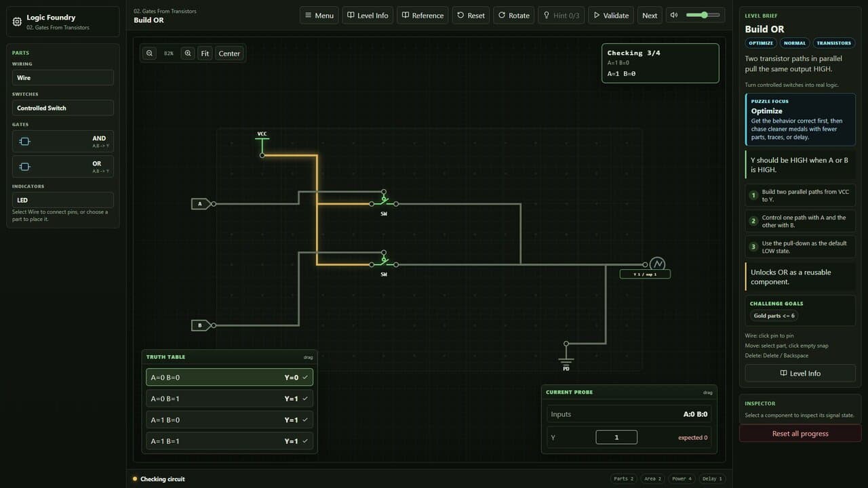Grab the Truth Table drag handle
868x488 pixels.
click(x=308, y=357)
